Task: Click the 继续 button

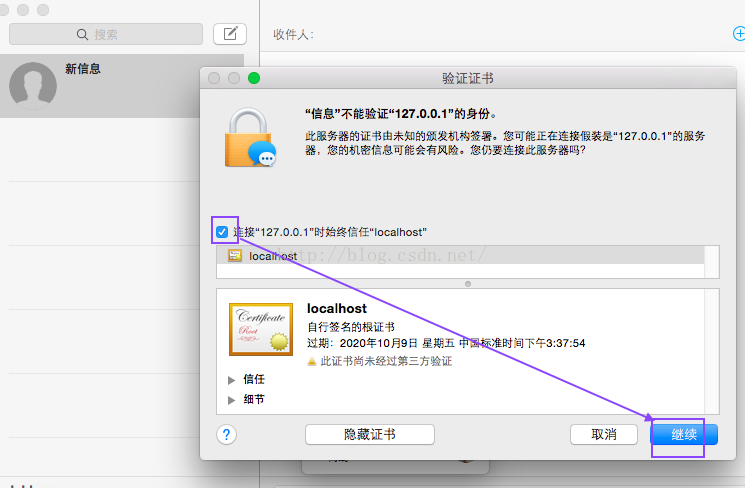Action: pos(684,434)
